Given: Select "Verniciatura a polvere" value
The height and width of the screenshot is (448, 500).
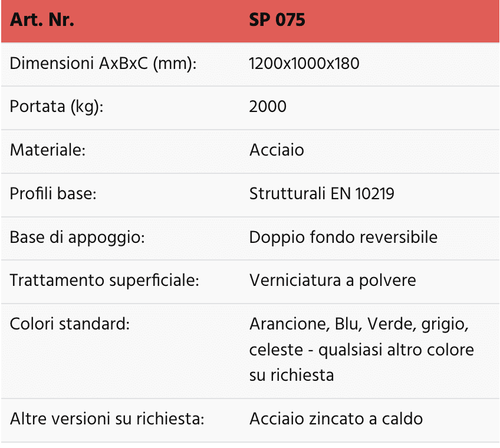Looking at the screenshot, I should pyautogui.click(x=333, y=280).
